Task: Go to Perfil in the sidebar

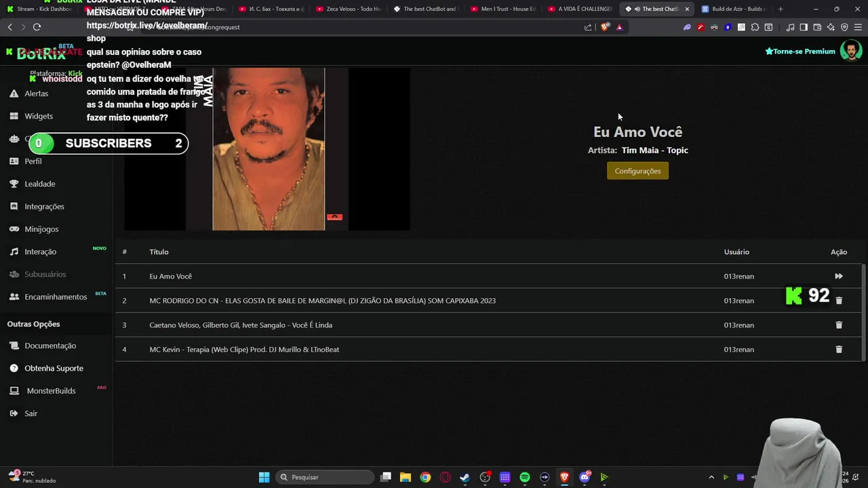Action: (x=33, y=161)
